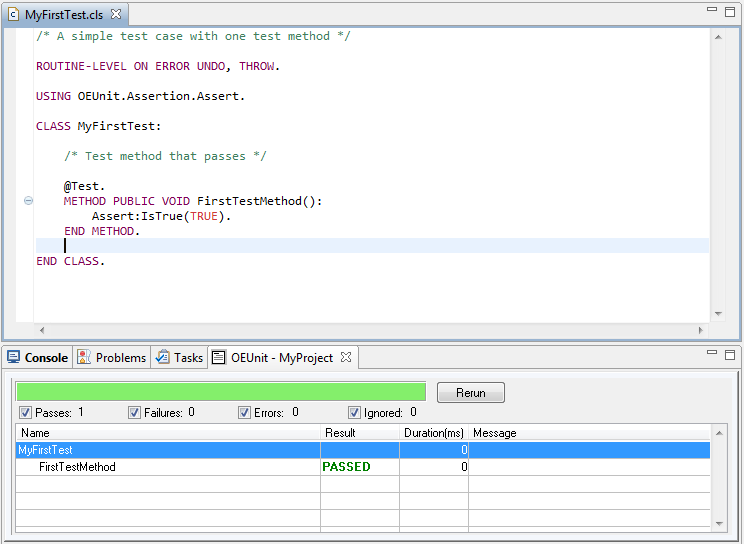Collapse the FirstTestMethod code fold
Image resolution: width=744 pixels, height=544 pixels.
click(x=28, y=201)
